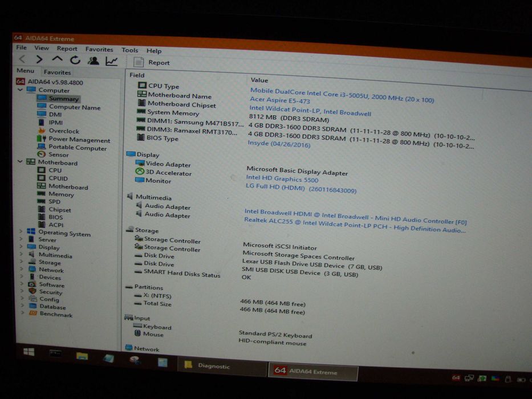Open the Tools menu
Image resolution: width=532 pixels, height=399 pixels.
click(129, 50)
